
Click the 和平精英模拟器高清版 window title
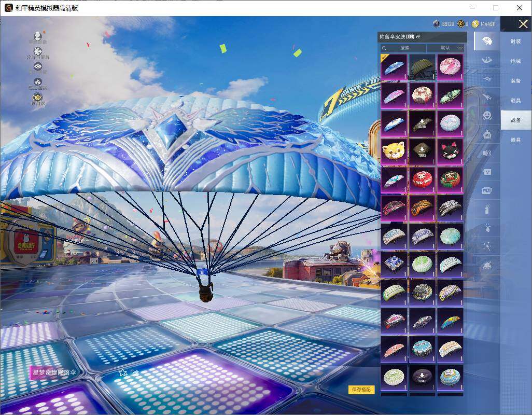47,8
